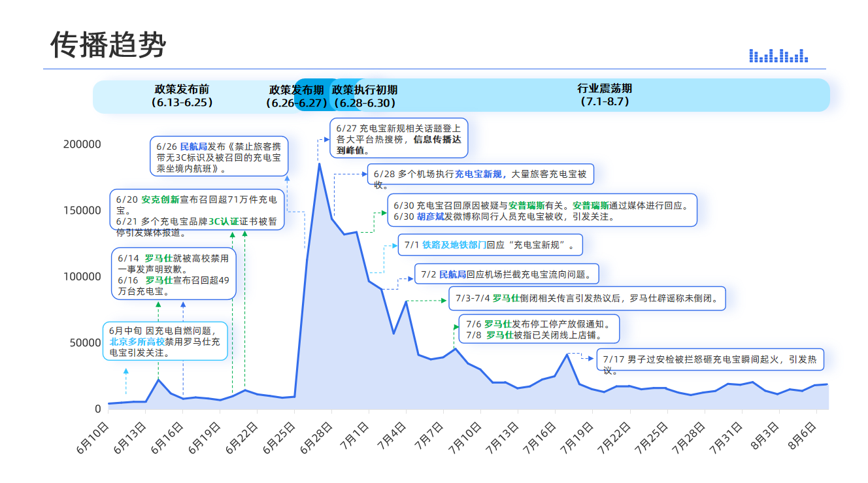Click the 8月6日 x-axis date label
Viewport: 868px width, 483px height.
coord(803,435)
